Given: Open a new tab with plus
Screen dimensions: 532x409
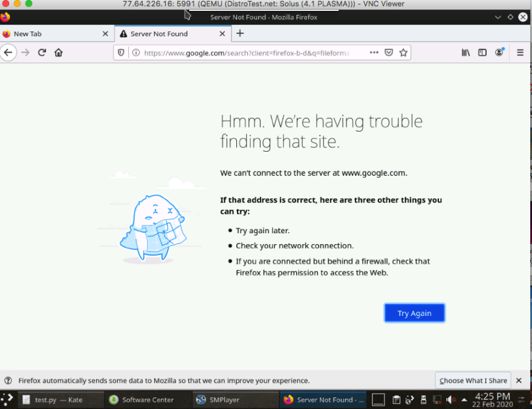Looking at the screenshot, I should [x=240, y=33].
